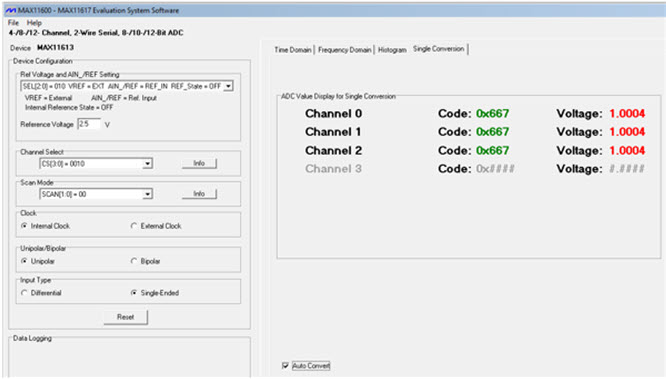
Task: Expand the Scan Mode dropdown arrow
Action: click(147, 194)
